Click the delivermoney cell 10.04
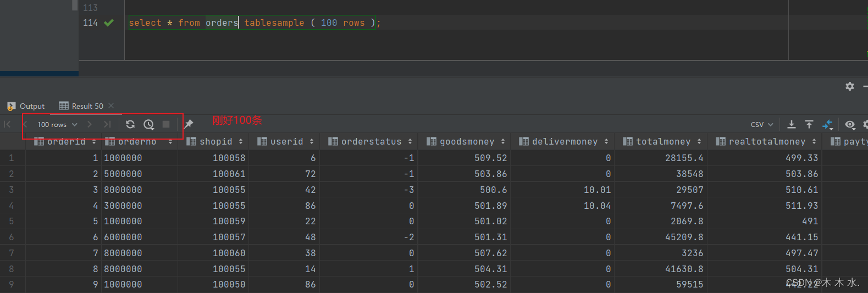This screenshot has height=293, width=868. (x=563, y=206)
